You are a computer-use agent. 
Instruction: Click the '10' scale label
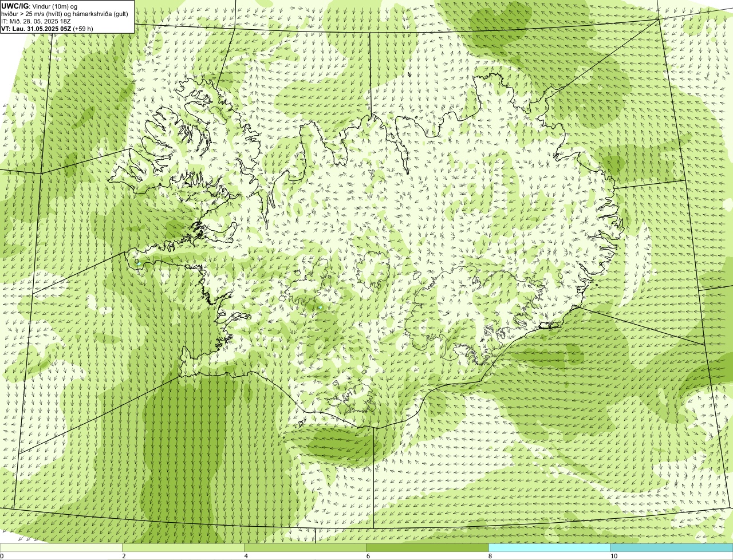(x=613, y=556)
